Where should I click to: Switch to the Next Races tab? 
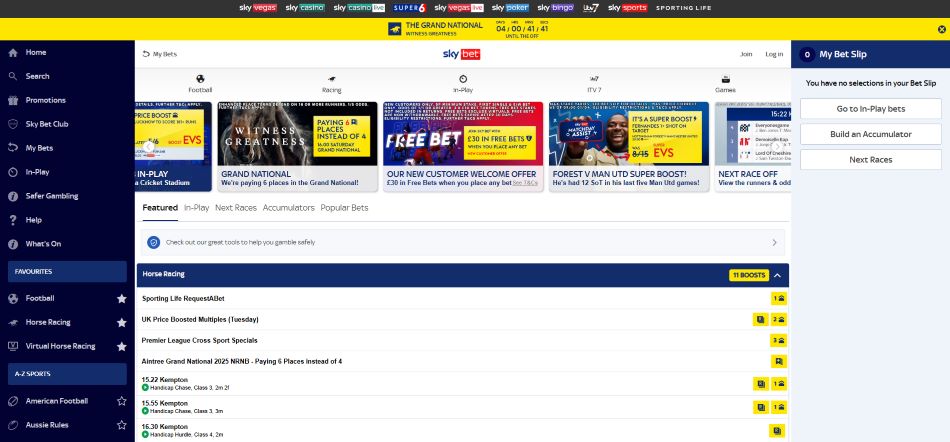tap(236, 208)
